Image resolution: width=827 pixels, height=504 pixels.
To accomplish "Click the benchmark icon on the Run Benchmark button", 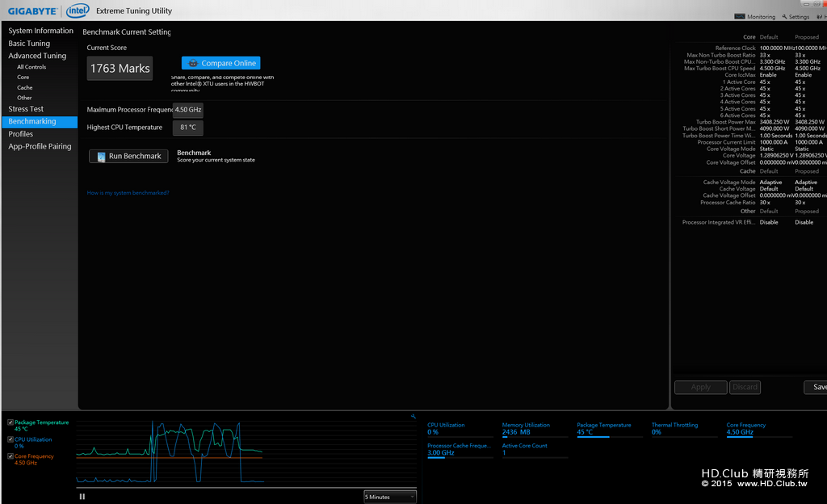I will 101,157.
